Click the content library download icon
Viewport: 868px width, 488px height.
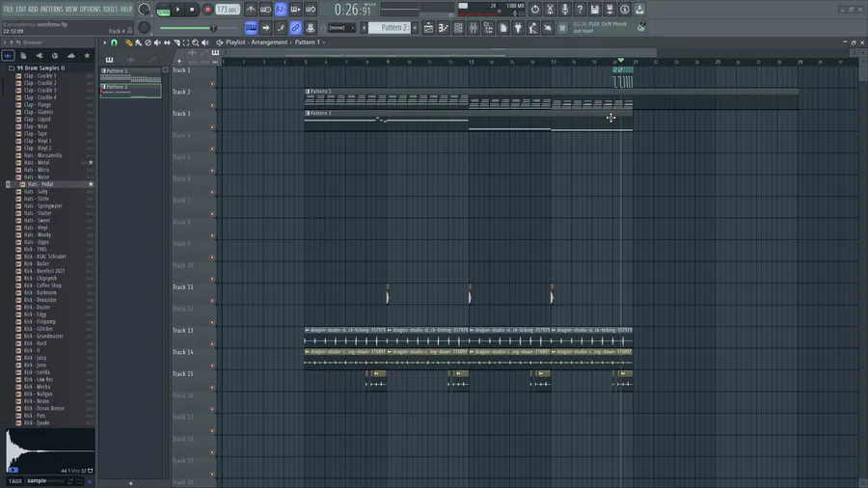click(x=639, y=10)
